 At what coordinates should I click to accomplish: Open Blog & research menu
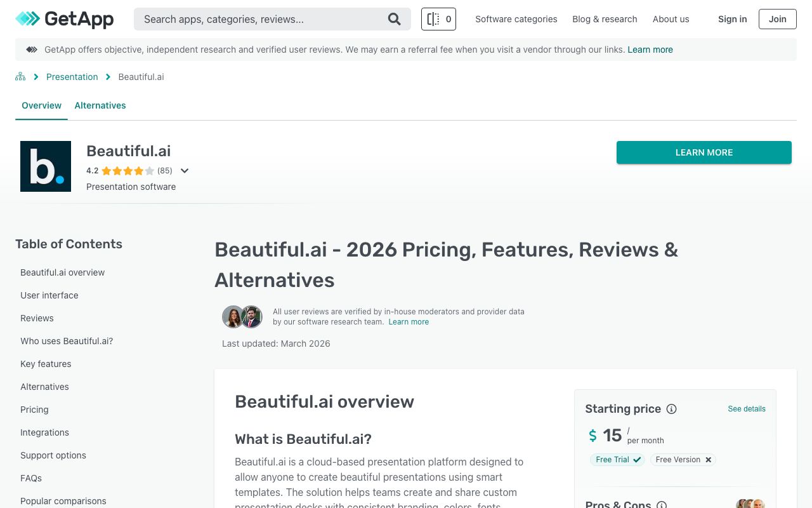click(x=605, y=19)
